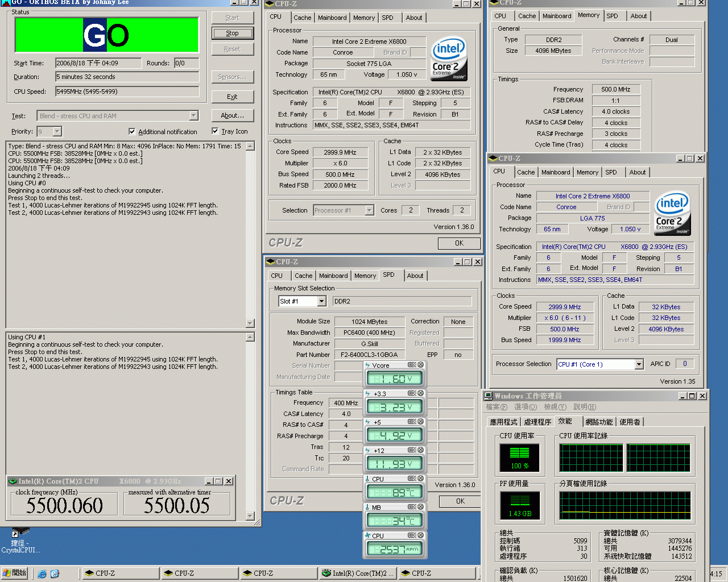Click the quick launch icon beside Internet Explorer
The width and height of the screenshot is (728, 582).
click(55, 573)
